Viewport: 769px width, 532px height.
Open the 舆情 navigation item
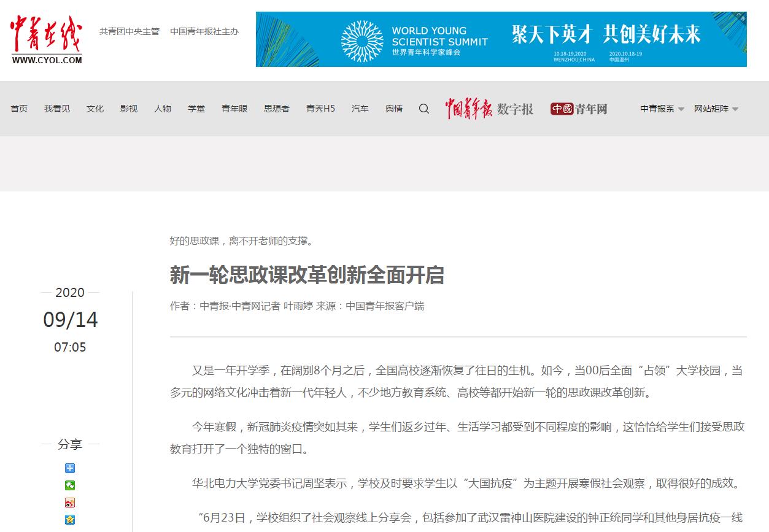[394, 109]
